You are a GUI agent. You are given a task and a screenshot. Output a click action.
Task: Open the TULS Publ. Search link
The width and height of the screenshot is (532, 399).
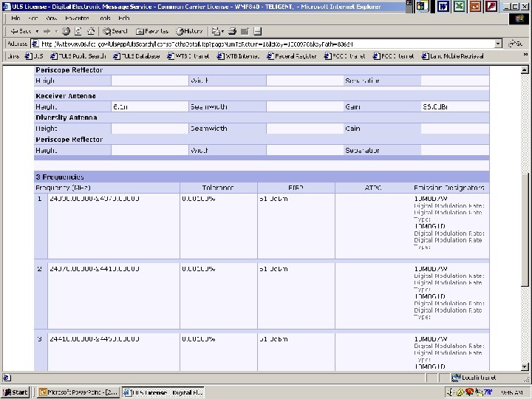point(78,56)
